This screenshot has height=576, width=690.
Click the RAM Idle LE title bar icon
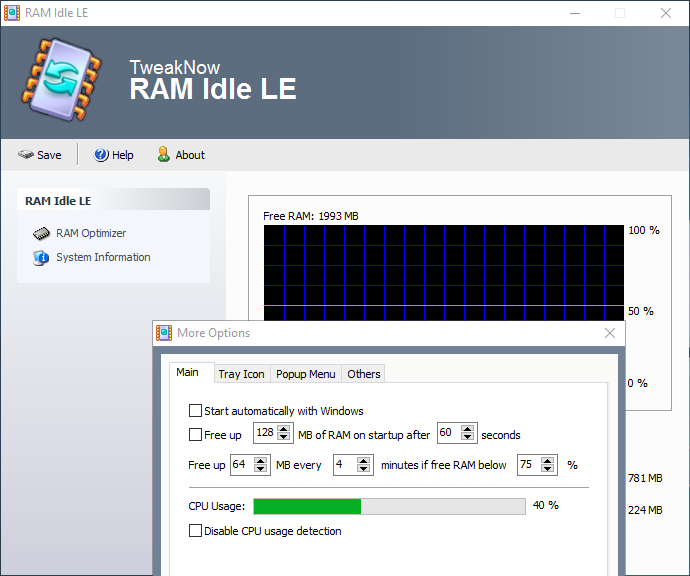click(12, 13)
